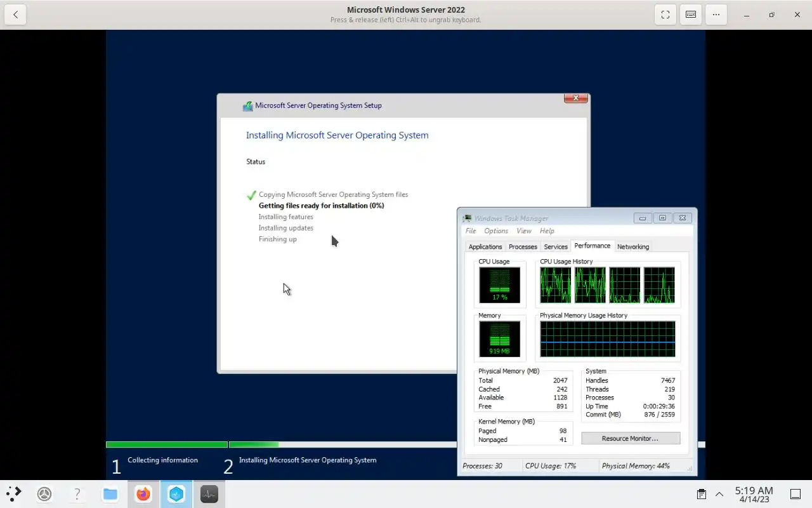Click the Windows Task Manager title icon
Image resolution: width=812 pixels, height=508 pixels.
point(468,218)
